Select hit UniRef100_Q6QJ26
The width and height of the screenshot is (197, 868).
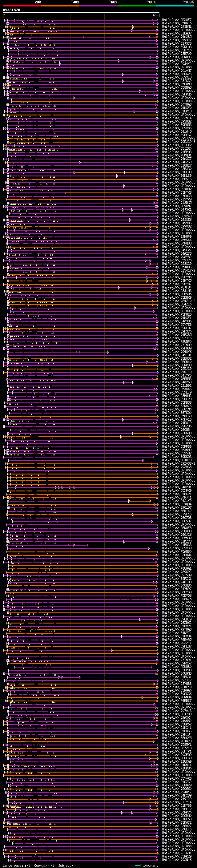177,535
